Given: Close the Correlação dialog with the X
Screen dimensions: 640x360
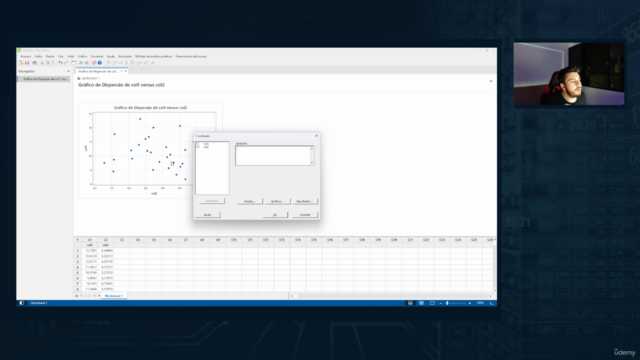Looking at the screenshot, I should coord(316,136).
